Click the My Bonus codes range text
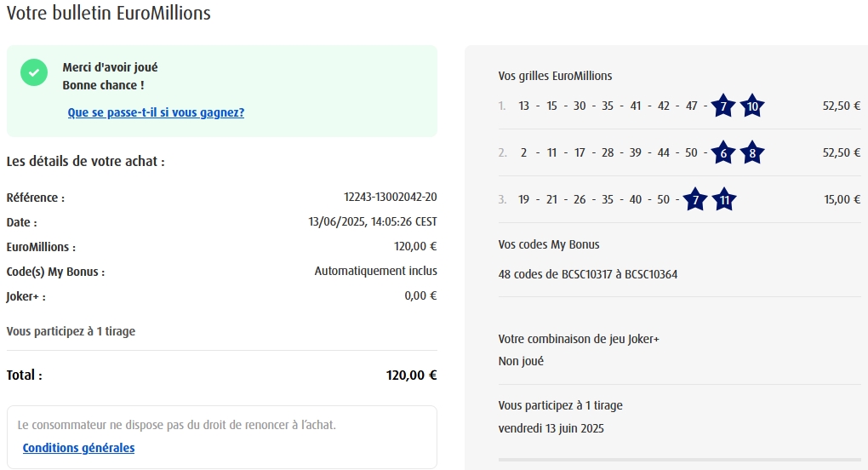 pos(588,274)
